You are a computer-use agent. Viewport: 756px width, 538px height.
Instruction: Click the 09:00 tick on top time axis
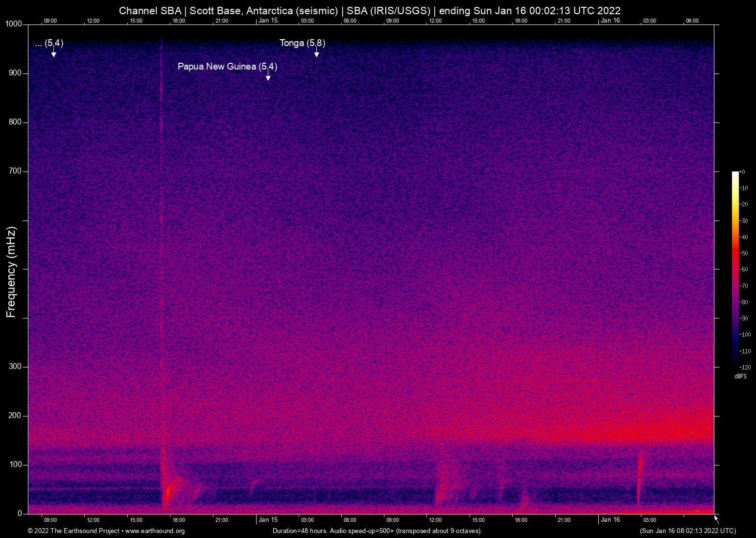pyautogui.click(x=50, y=21)
